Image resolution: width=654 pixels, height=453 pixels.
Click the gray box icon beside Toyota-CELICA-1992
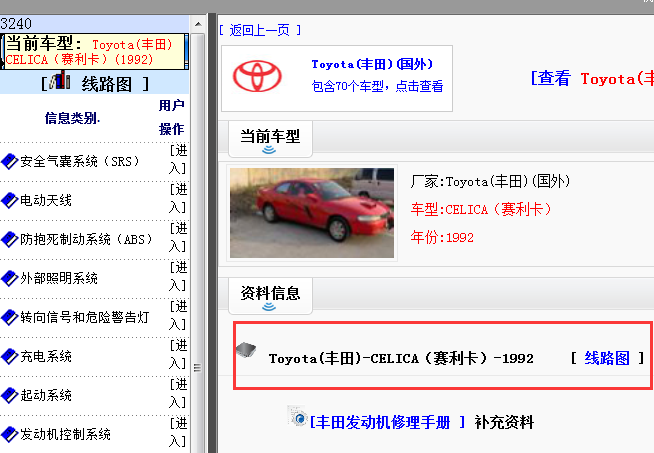pyautogui.click(x=246, y=350)
